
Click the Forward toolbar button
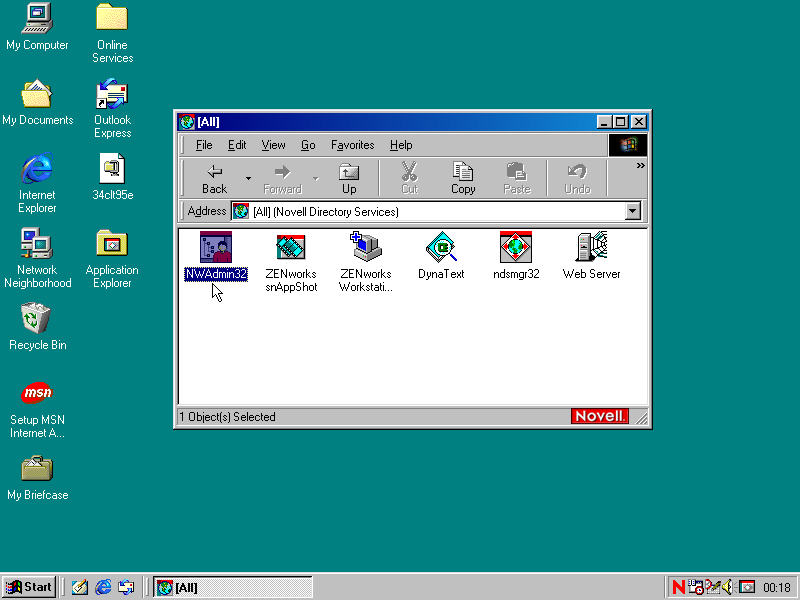click(x=282, y=179)
